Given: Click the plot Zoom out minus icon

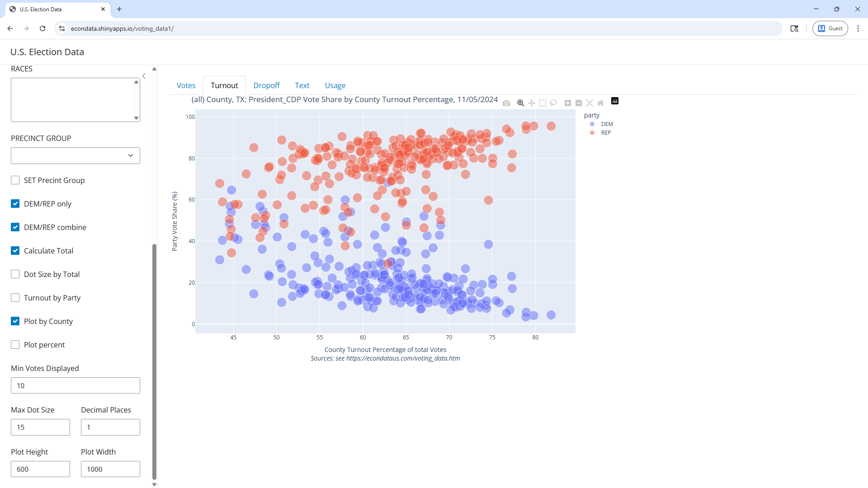Looking at the screenshot, I should coord(579,103).
